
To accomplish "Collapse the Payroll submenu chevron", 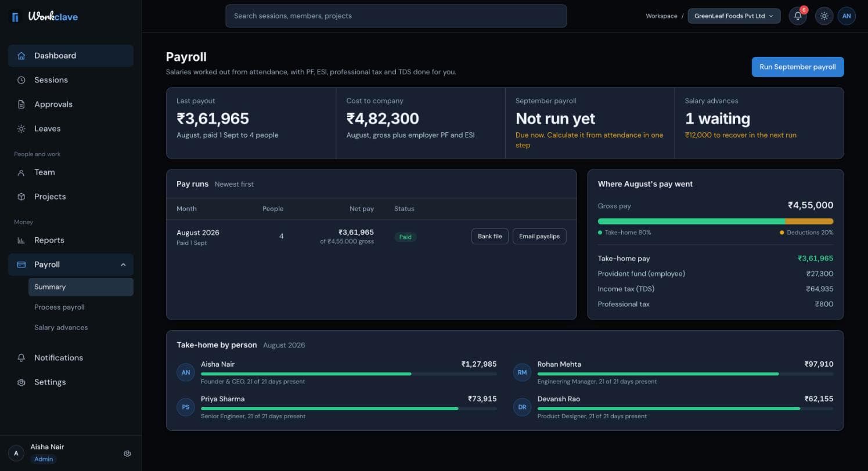I will (123, 265).
